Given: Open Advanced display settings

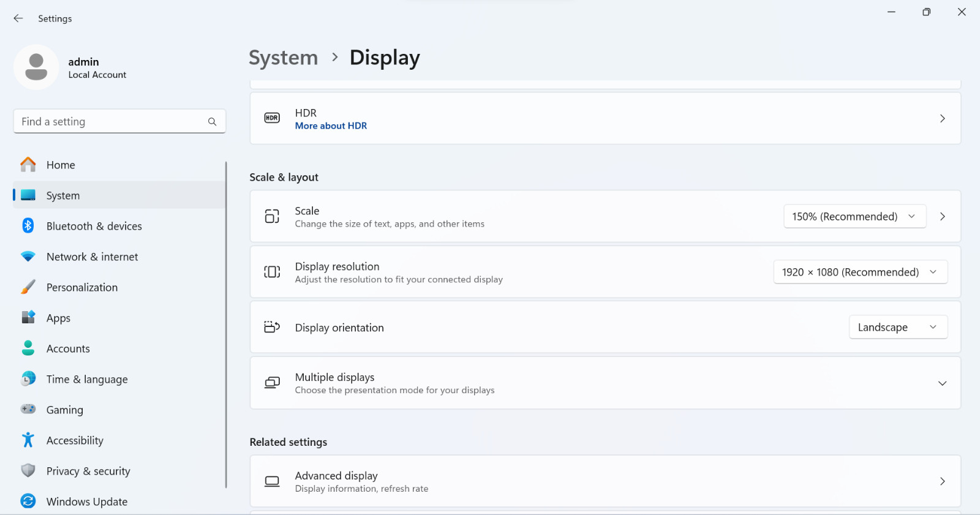Looking at the screenshot, I should (x=605, y=481).
